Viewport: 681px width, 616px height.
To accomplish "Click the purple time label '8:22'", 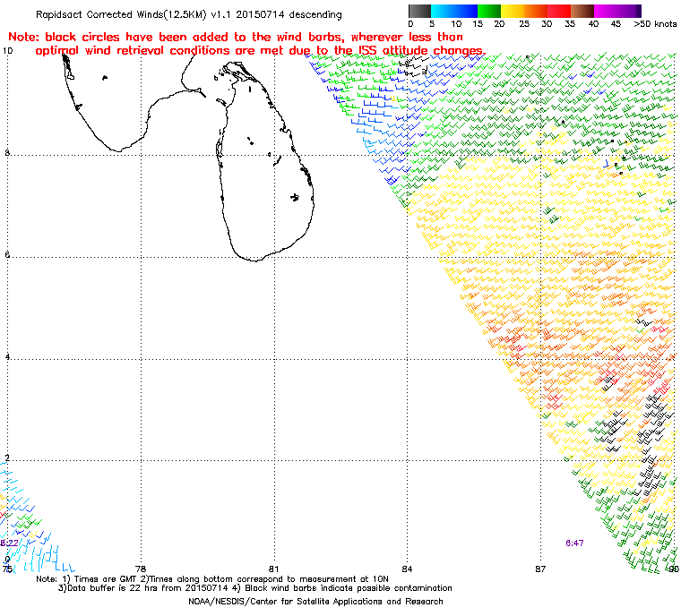I will coord(9,543).
